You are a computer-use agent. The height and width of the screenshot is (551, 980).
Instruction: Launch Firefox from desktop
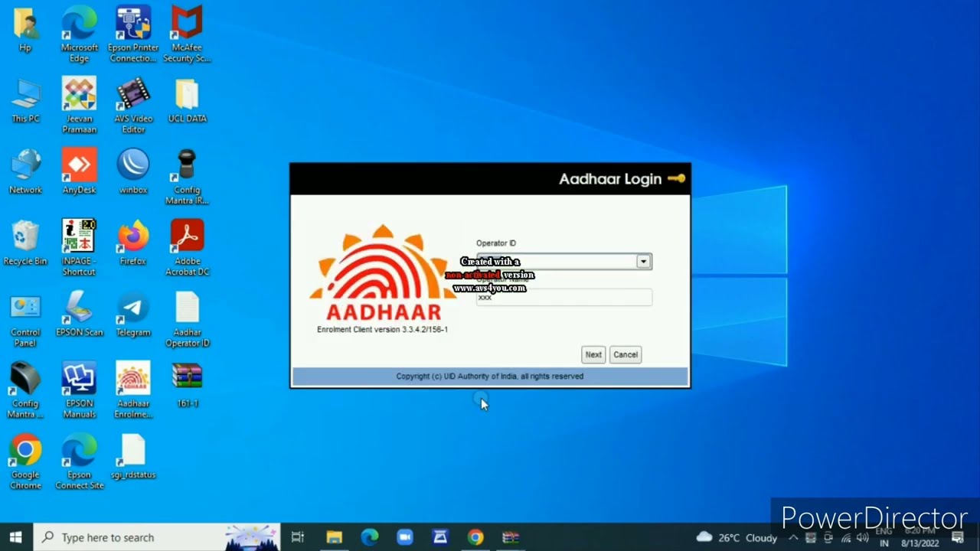point(133,243)
